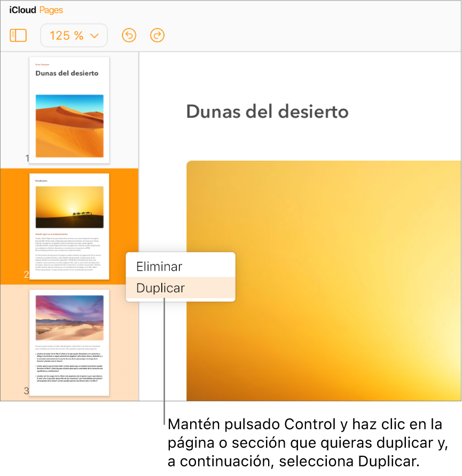Toggle the thumbnail sidebar visibility
The height and width of the screenshot is (476, 462).
pyautogui.click(x=18, y=35)
